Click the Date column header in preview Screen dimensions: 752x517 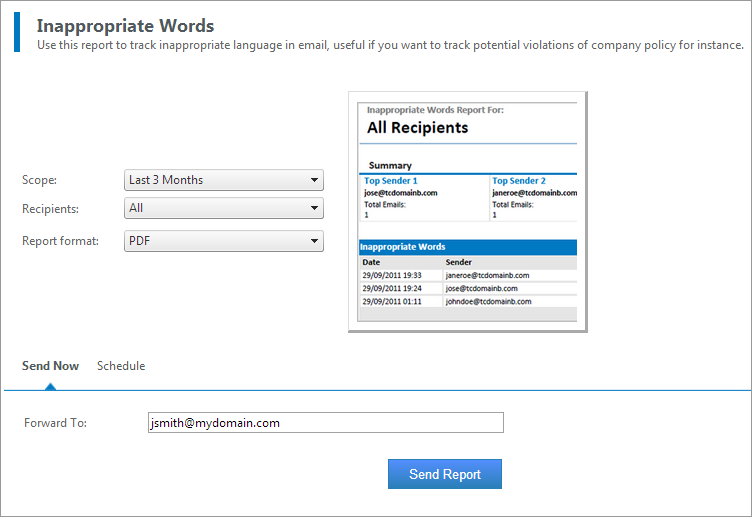click(371, 262)
